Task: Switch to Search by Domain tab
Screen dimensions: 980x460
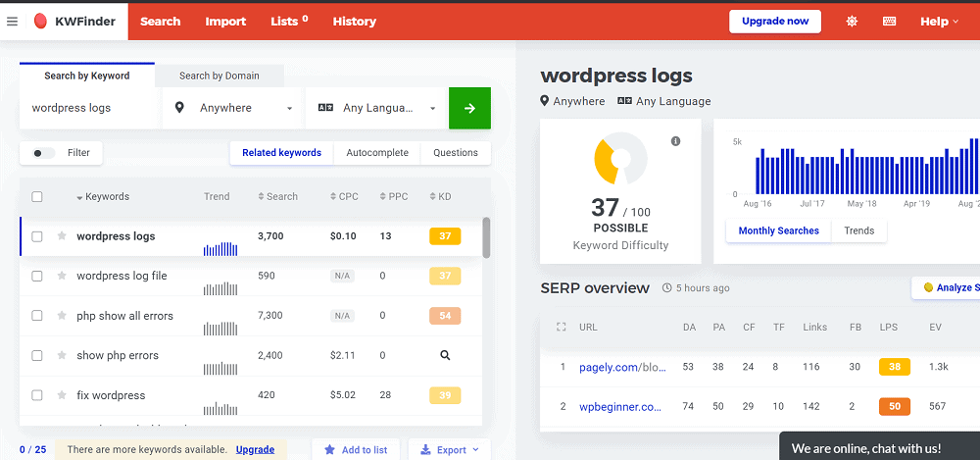Action: tap(220, 76)
